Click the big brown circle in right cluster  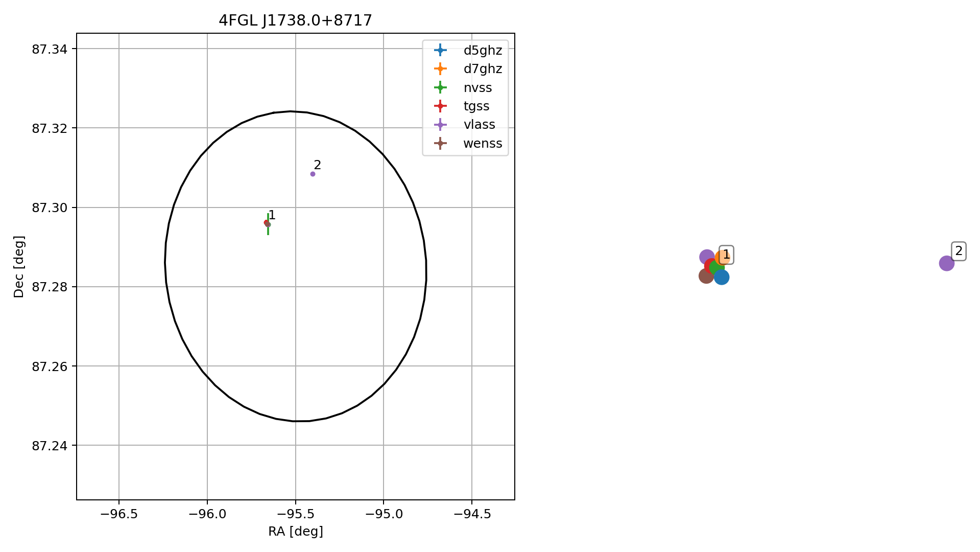coord(706,276)
